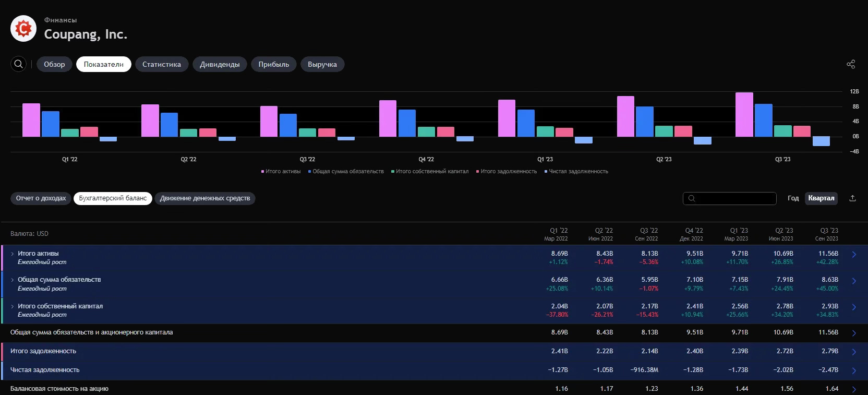Click the light-blue net debt bar for Q2 '23
The height and width of the screenshot is (395, 868).
point(703,140)
